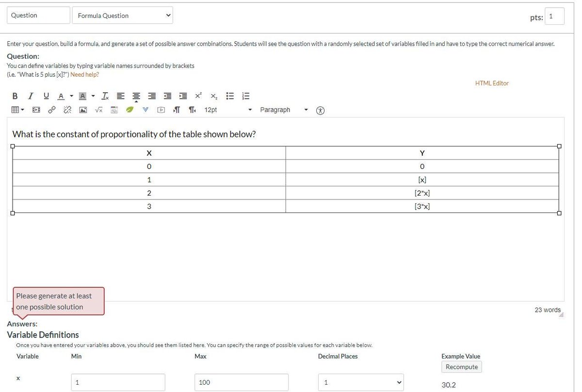The image size is (582, 392).
Task: Open the table insert menu
Action: click(x=18, y=110)
